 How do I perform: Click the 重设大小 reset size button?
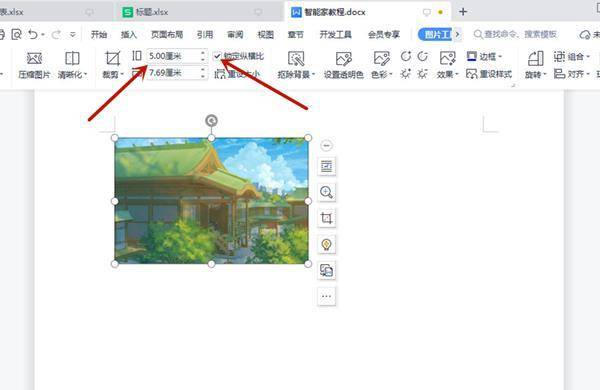point(237,74)
